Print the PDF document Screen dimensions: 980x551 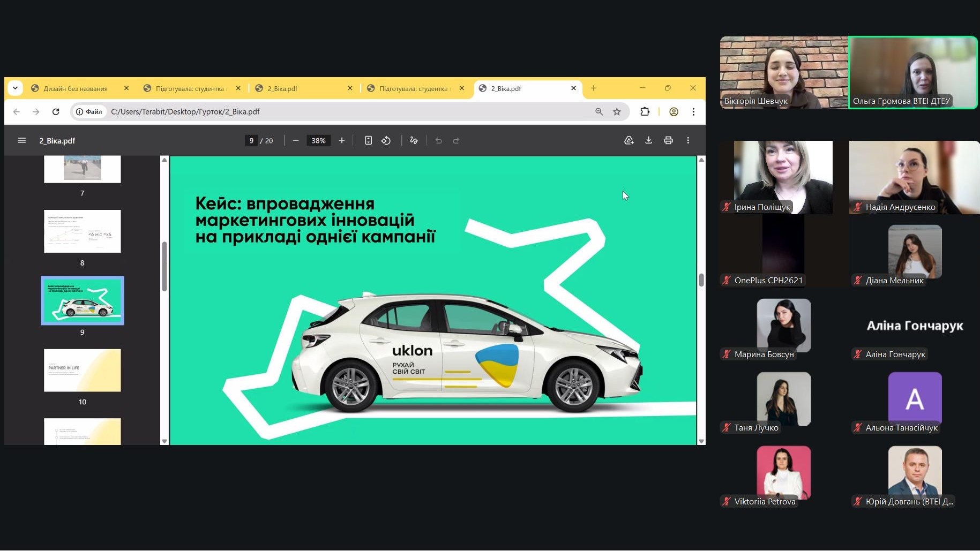pos(668,141)
